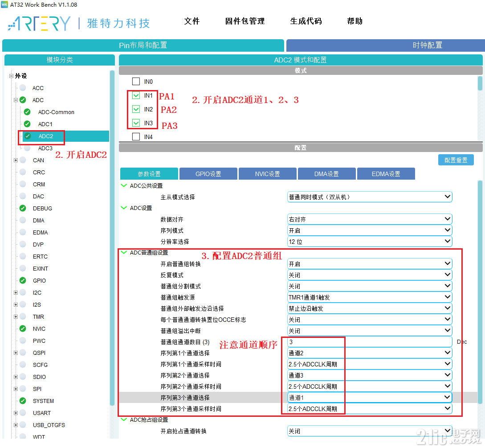This screenshot has width=485, height=448.
Task: Select the SPI label in the tree
Action: coord(37,389)
